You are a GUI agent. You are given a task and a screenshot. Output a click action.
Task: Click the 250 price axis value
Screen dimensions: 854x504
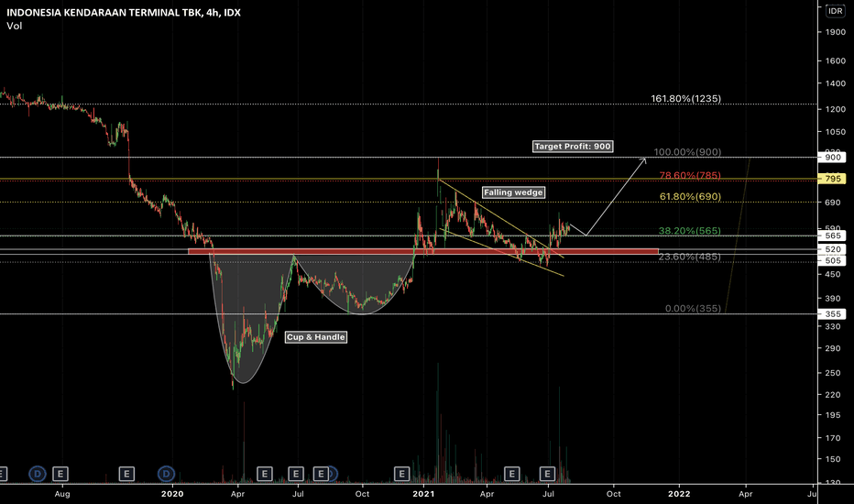point(833,373)
